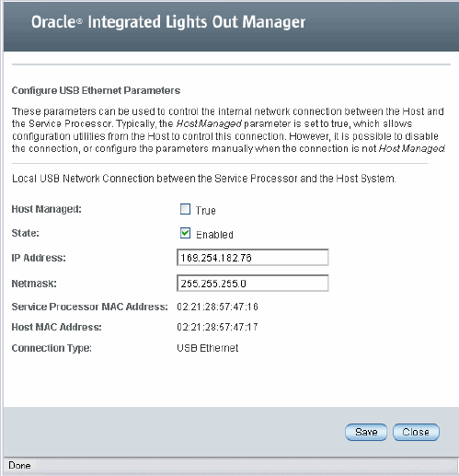Click the True label beside Host Managed
The image size is (459, 476).
click(206, 211)
